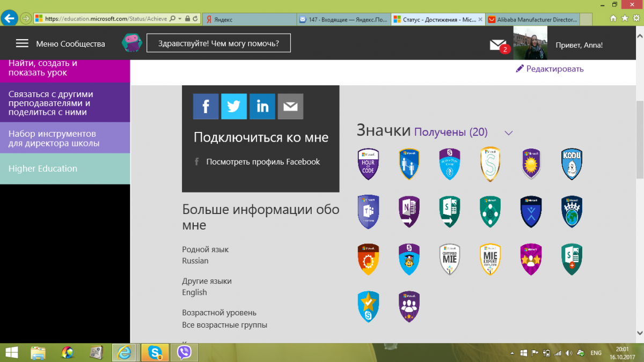Viewport: 644px width, 362px height.
Task: Click the Редактировать edit link
Action: coord(550,69)
